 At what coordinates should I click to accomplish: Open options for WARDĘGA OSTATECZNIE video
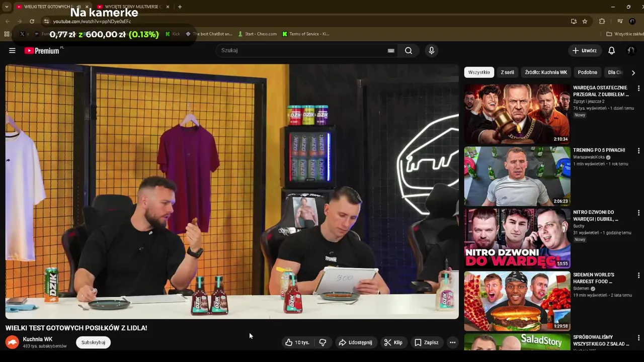tap(638, 88)
